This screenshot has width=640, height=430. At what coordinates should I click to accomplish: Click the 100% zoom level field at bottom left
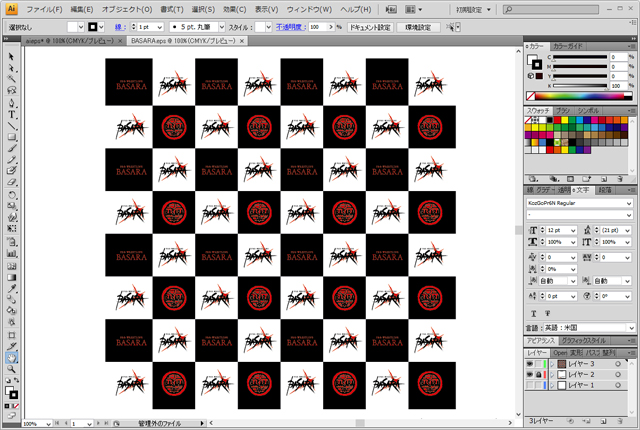(33, 424)
